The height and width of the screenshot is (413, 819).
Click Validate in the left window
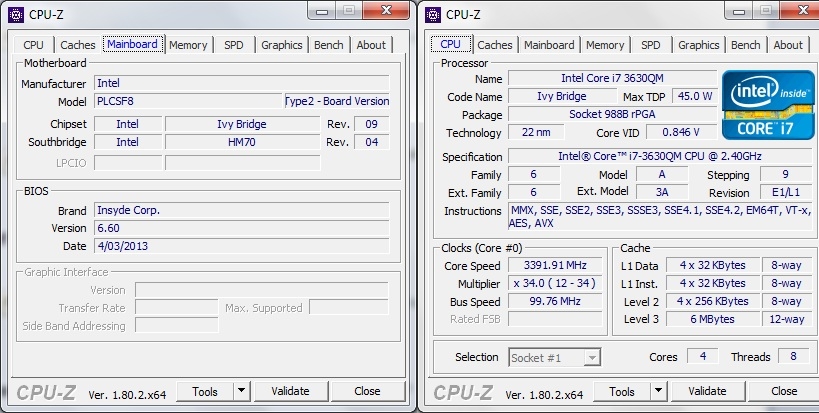[x=290, y=392]
